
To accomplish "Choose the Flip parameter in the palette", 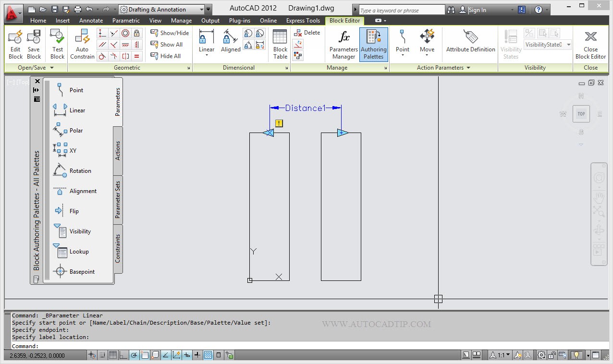I will (x=65, y=211).
